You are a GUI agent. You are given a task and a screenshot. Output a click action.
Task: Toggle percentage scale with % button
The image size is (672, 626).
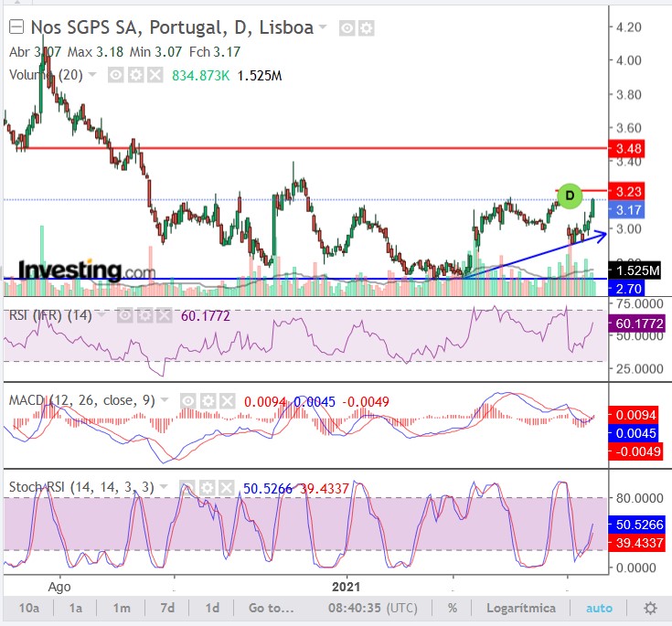[453, 608]
